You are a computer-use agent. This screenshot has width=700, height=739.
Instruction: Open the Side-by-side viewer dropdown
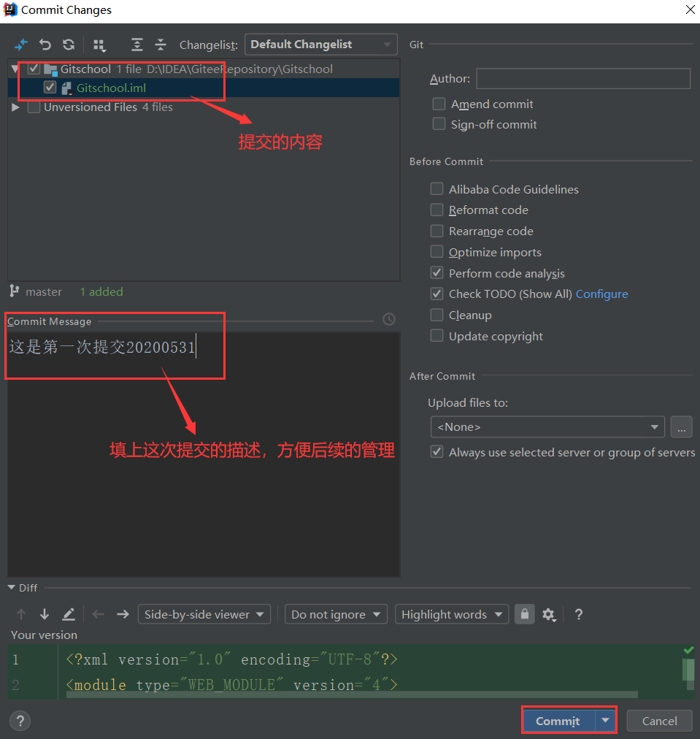(x=204, y=615)
